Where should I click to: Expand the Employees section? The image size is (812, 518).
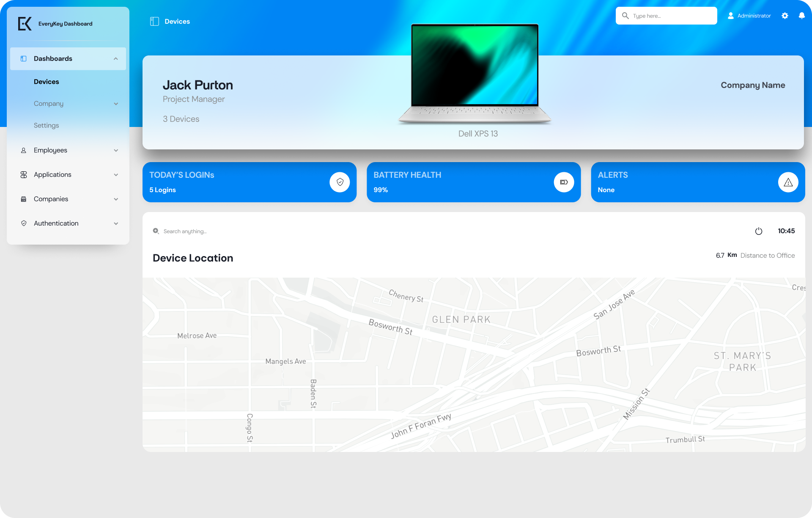[x=116, y=150]
